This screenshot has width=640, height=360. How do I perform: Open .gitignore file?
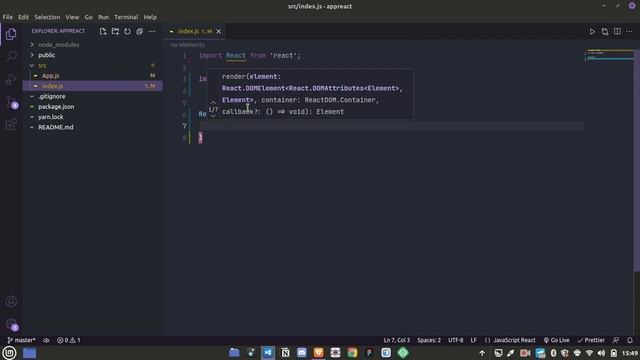point(52,96)
